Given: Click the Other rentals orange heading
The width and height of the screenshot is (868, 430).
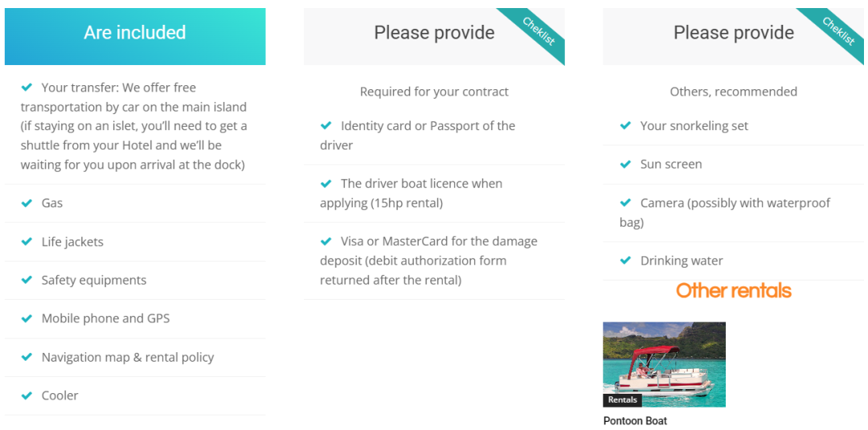Looking at the screenshot, I should click(x=734, y=290).
